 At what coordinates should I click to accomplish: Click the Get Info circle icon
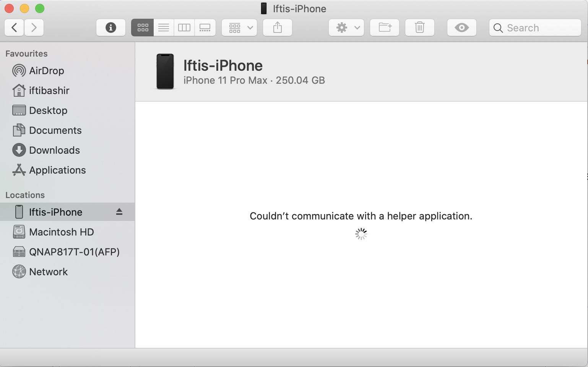click(110, 27)
